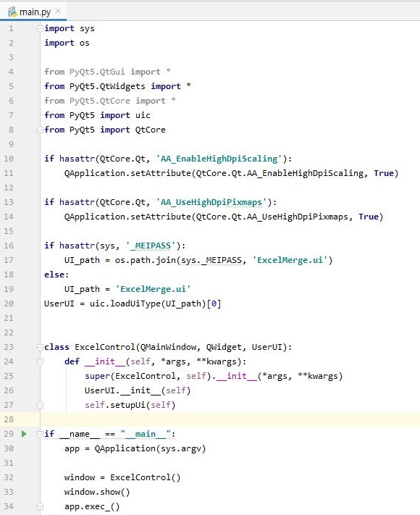The width and height of the screenshot is (420, 515).
Task: Click 'else:' on line 18
Action: coord(56,275)
